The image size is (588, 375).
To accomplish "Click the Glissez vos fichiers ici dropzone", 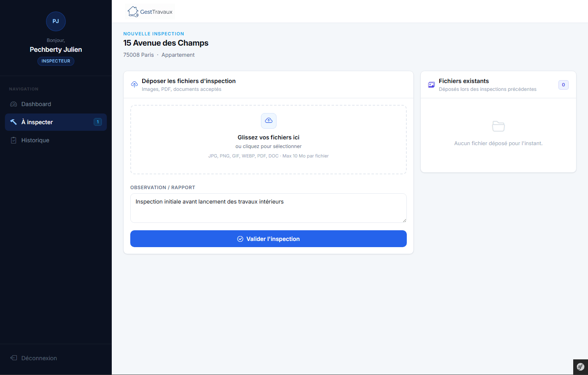I will 268,140.
